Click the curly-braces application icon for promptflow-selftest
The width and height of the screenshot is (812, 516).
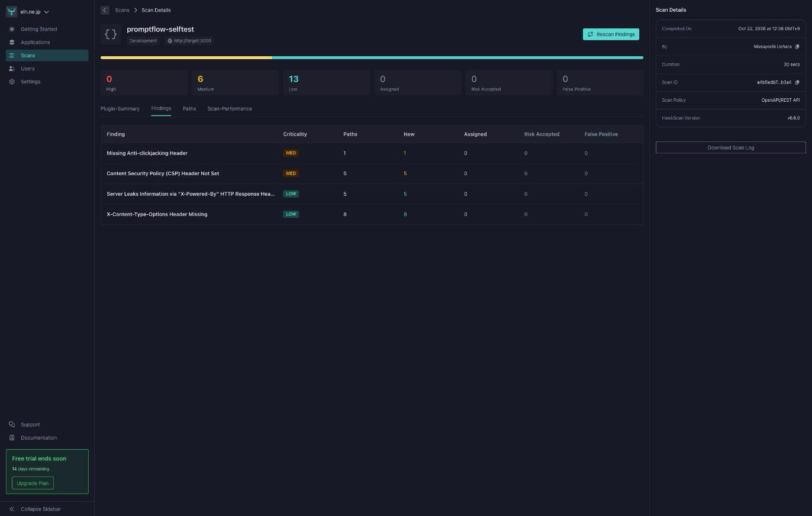(x=111, y=34)
